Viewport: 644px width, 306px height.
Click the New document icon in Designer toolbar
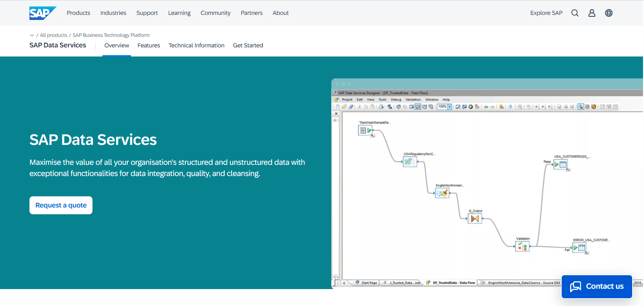338,107
